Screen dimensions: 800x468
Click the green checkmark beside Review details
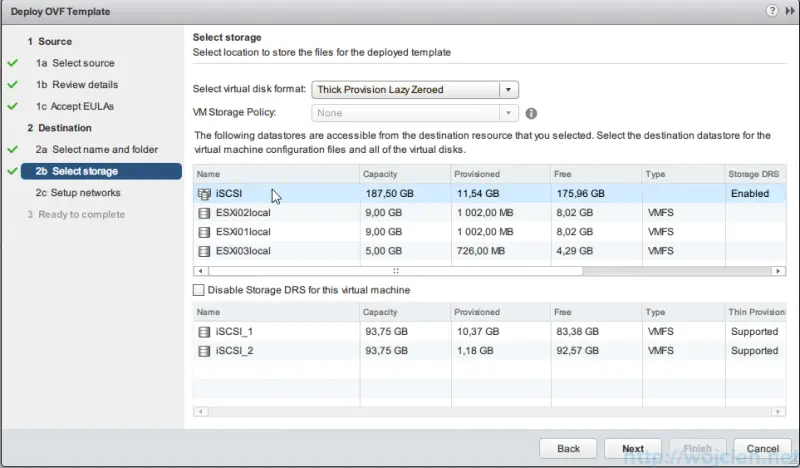[x=13, y=84]
